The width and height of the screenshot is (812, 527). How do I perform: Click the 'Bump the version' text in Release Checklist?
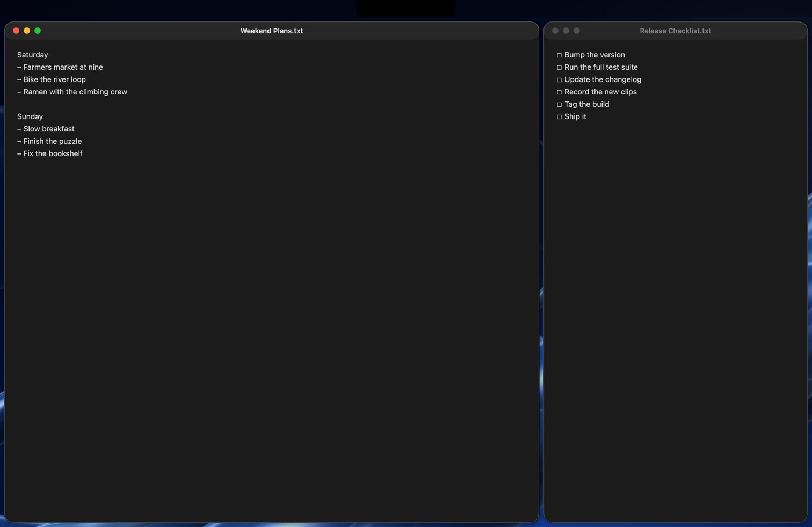click(595, 55)
